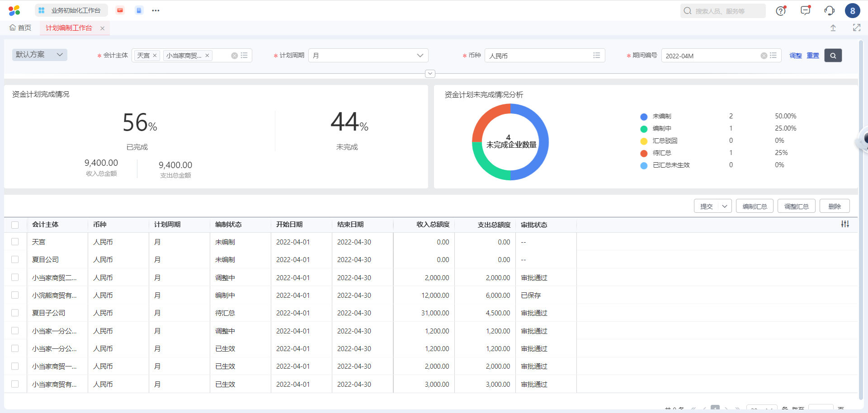Viewport: 868px width, 413px height.
Task: Switch to the 首页 tab
Action: [x=20, y=28]
